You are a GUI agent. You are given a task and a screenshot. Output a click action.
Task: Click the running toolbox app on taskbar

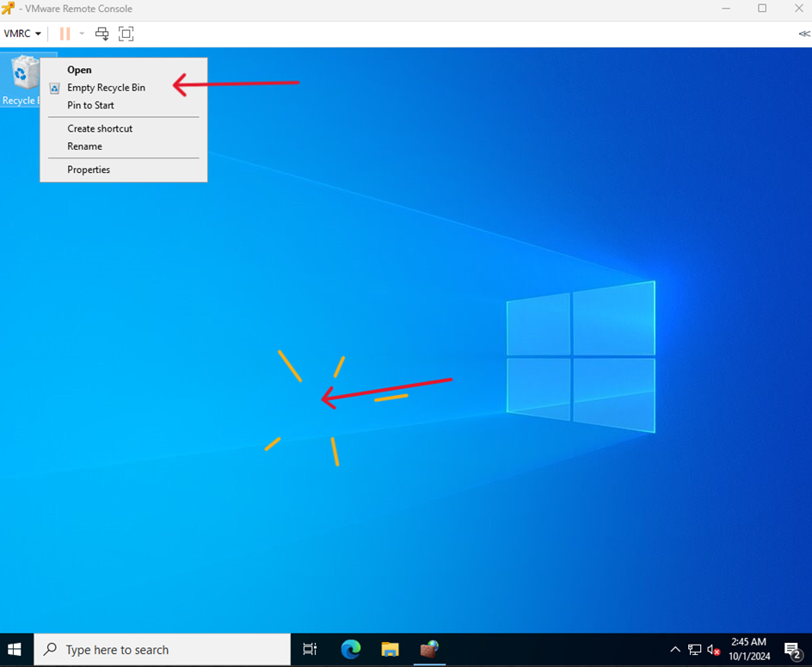point(428,650)
